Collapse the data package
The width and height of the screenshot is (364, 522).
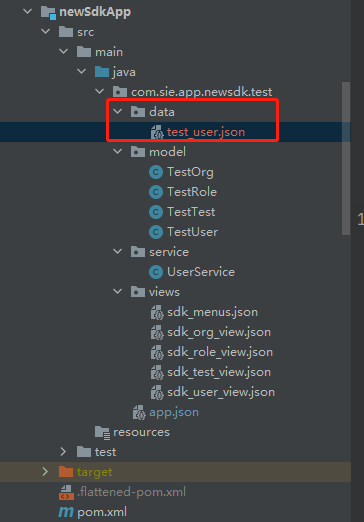coord(118,111)
